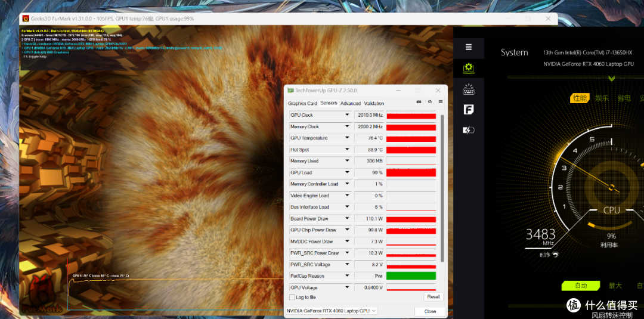
Task: Open the Memory Clock sensor dropdown arrow
Action: (347, 127)
